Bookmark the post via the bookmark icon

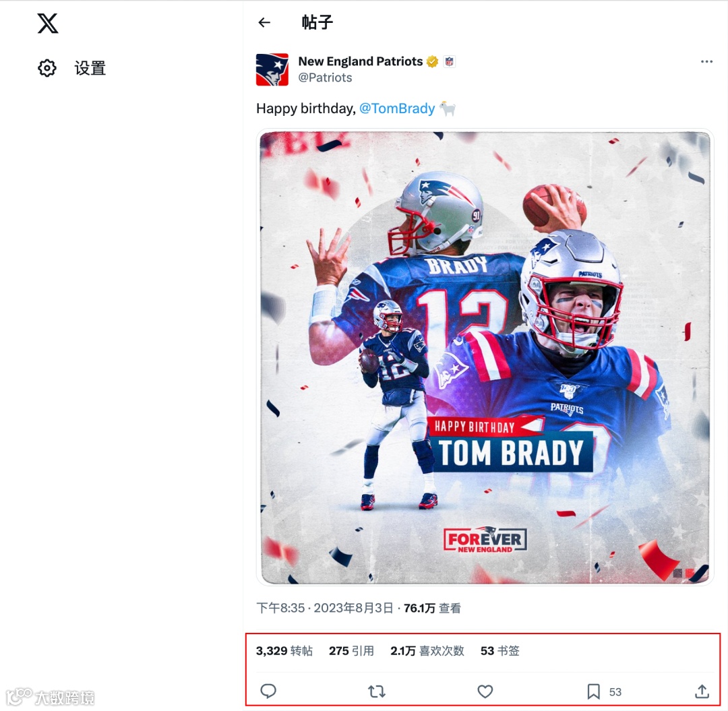[x=593, y=691]
